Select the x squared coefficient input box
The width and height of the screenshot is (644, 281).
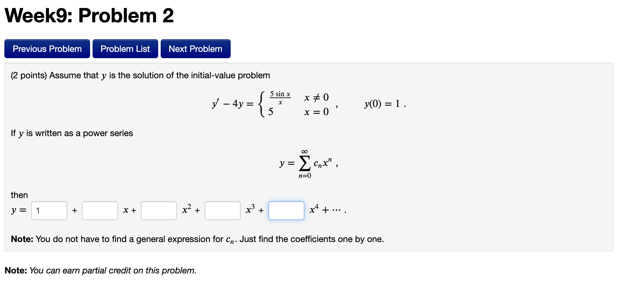158,210
